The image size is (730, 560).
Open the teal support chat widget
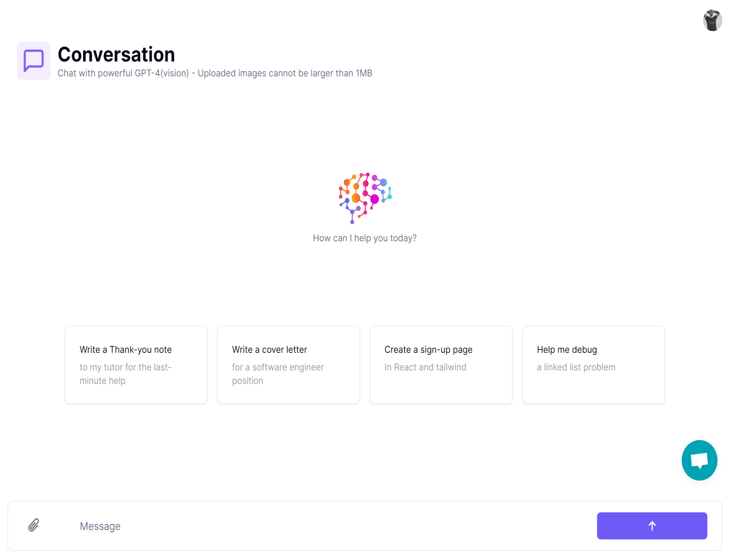point(699,460)
